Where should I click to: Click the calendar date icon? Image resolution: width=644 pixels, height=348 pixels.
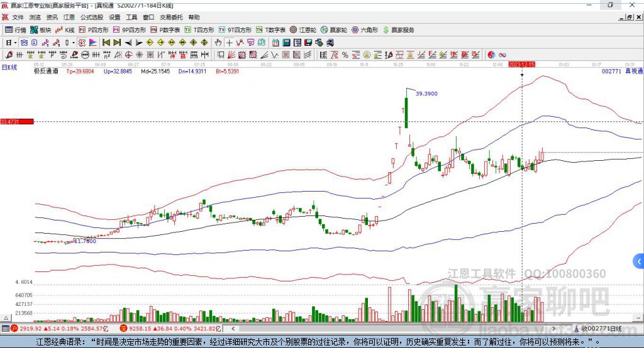coord(275,43)
